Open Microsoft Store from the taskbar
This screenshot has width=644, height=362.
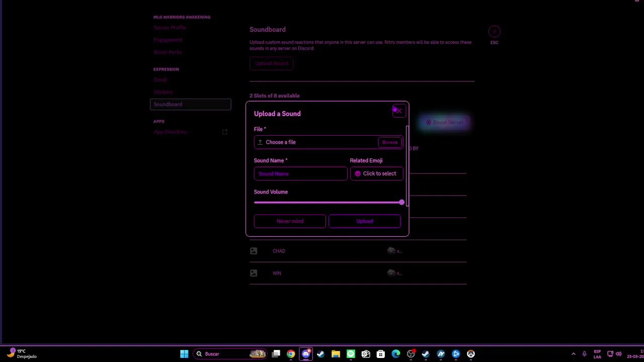381,354
